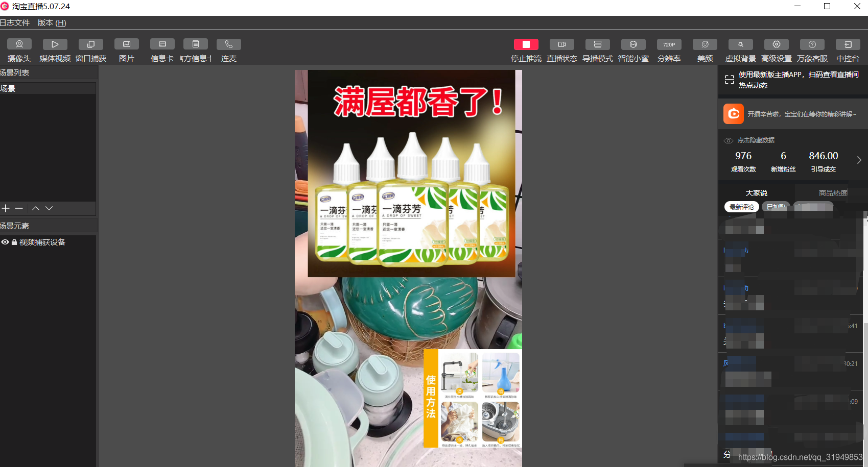Image resolution: width=868 pixels, height=467 pixels.
Task: Click the 满屋都香了 product image overlay
Action: pyautogui.click(x=411, y=174)
